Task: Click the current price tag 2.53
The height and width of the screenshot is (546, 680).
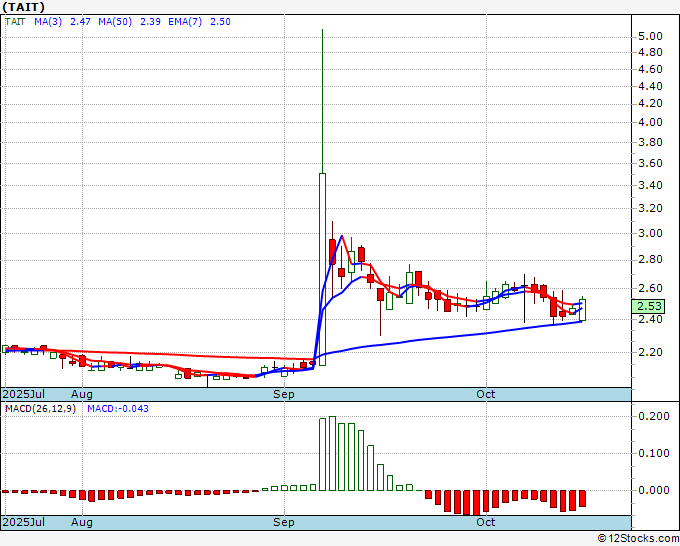Action: [x=648, y=306]
